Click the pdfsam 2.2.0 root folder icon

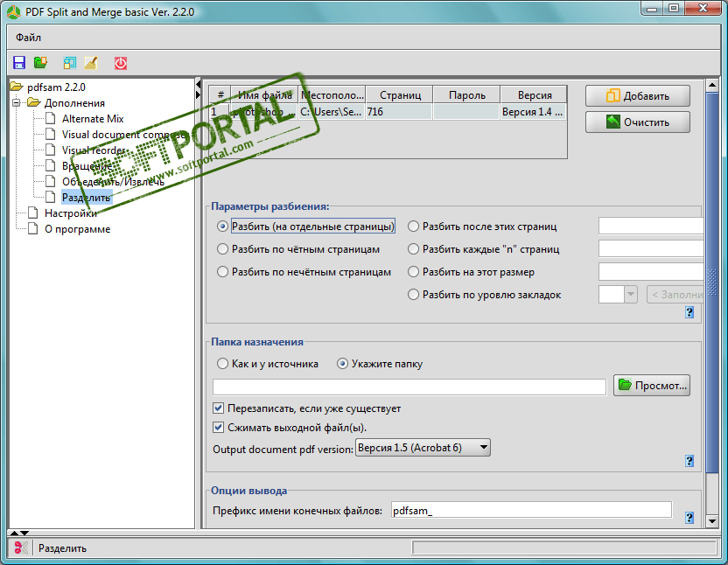tap(17, 87)
